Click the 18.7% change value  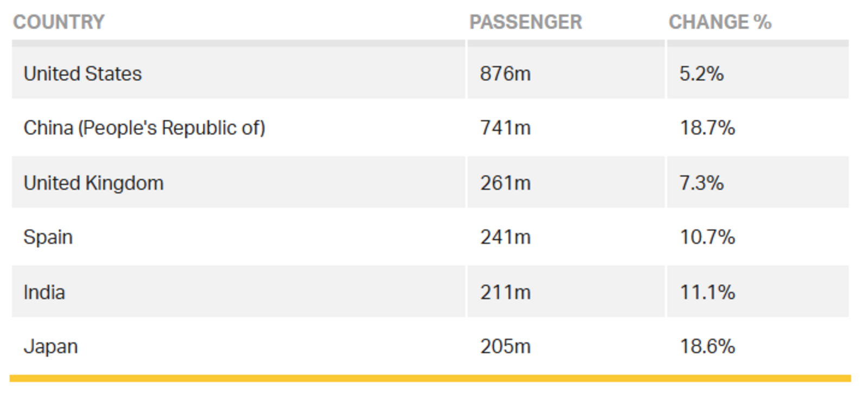[707, 128]
